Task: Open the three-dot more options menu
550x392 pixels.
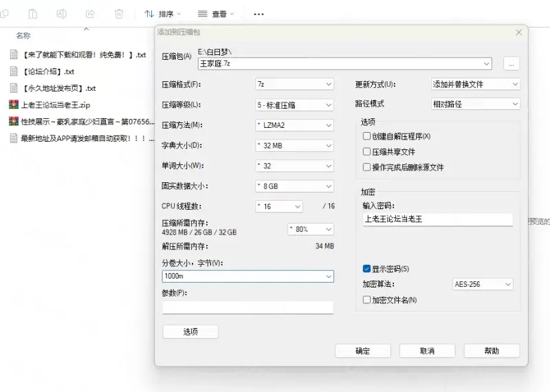Action: [x=258, y=14]
